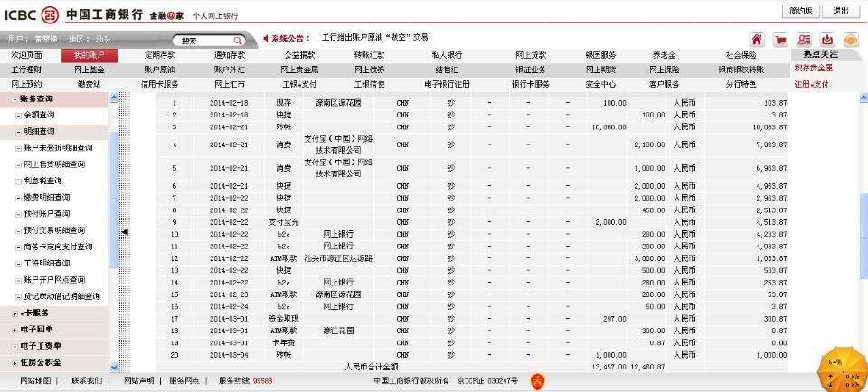
Task: Click the 简约版 button
Action: coord(800,11)
